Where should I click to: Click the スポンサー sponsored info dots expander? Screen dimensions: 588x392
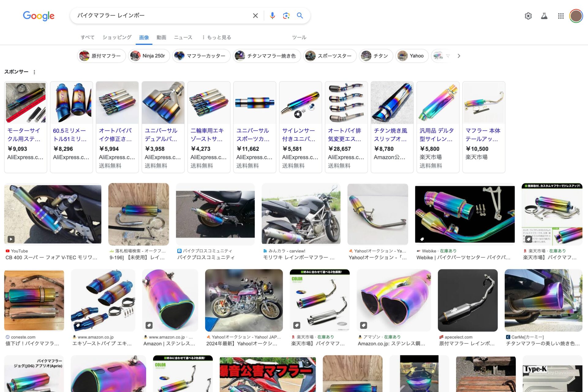[x=36, y=72]
